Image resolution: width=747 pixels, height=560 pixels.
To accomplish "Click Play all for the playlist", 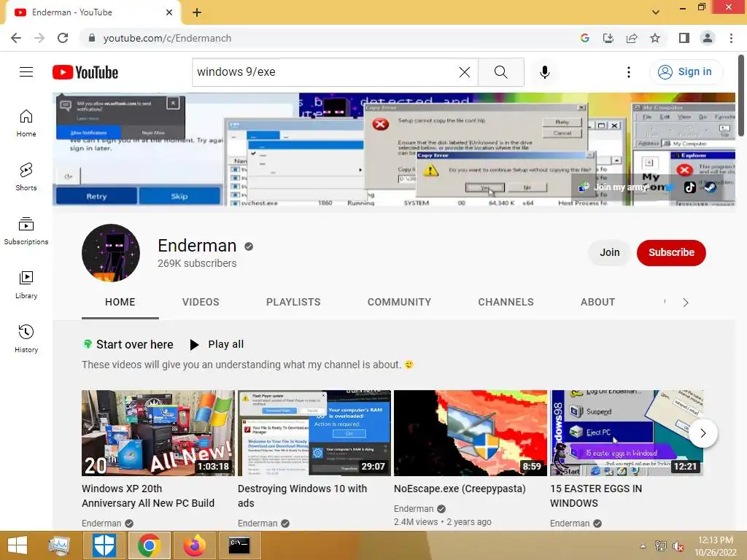I will point(217,344).
